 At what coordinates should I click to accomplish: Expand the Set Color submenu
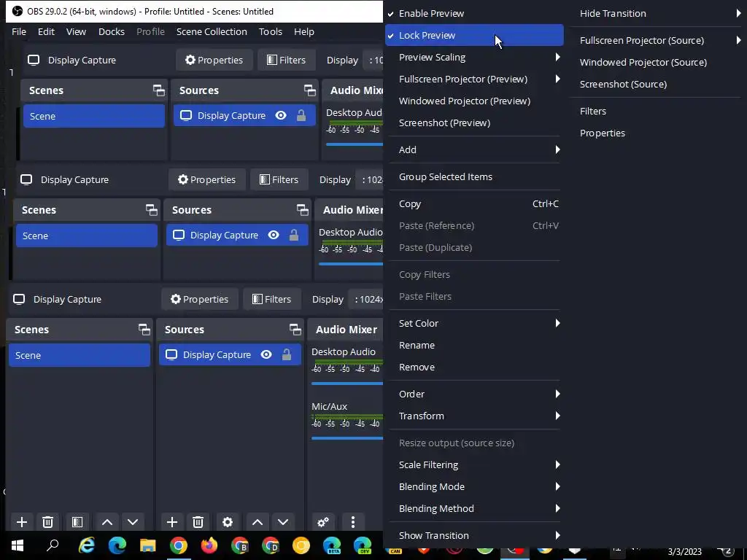pyautogui.click(x=474, y=323)
